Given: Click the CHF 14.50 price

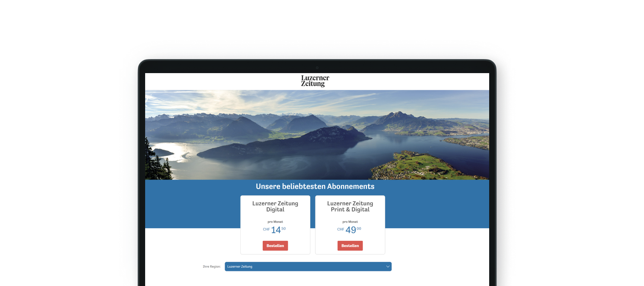Looking at the screenshot, I should [x=275, y=230].
